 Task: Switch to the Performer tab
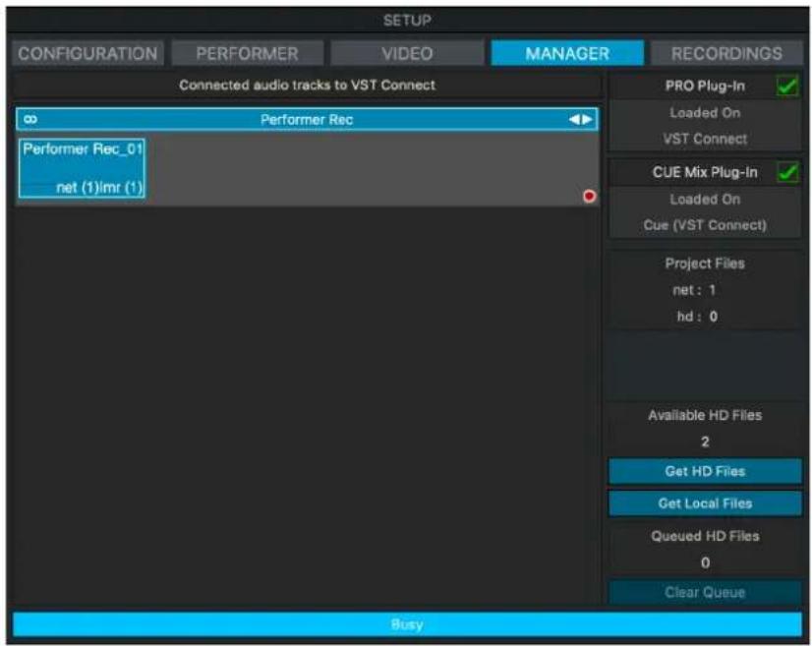point(247,53)
